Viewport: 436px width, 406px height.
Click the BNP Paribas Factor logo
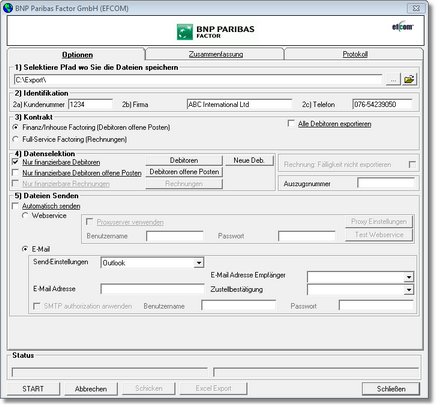click(x=216, y=32)
